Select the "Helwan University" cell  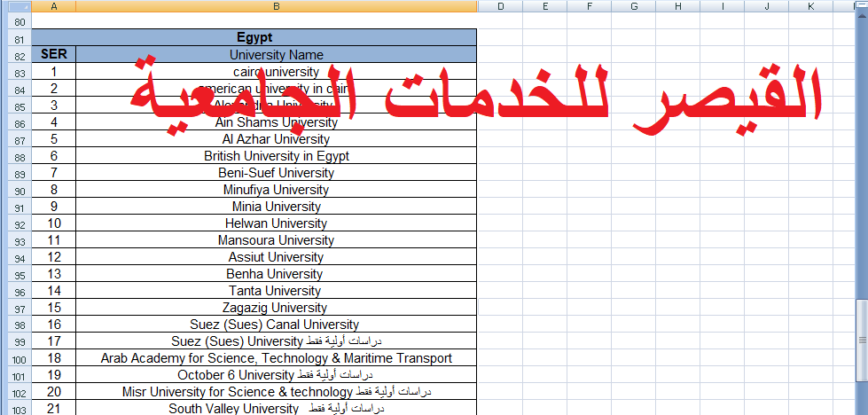coord(277,223)
